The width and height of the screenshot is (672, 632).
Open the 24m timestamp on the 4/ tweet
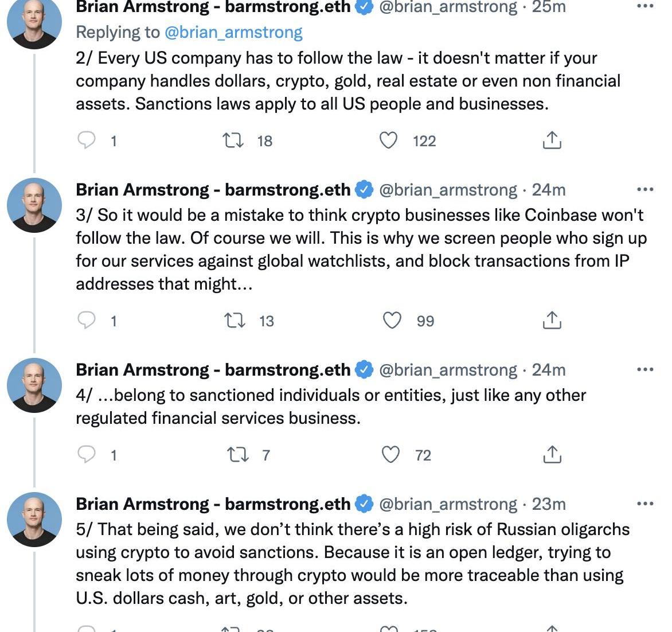pos(549,370)
